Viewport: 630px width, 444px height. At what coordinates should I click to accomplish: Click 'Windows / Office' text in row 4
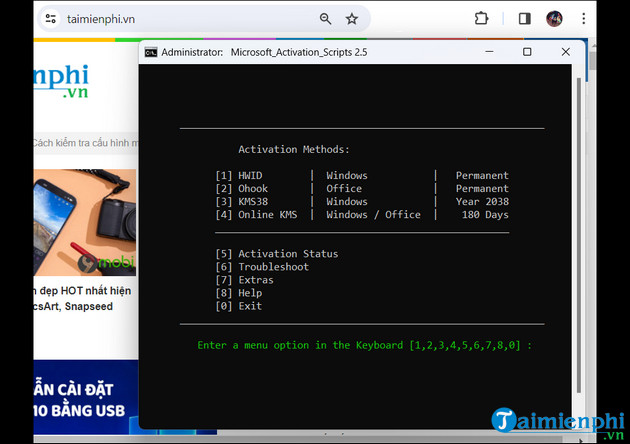coord(373,215)
